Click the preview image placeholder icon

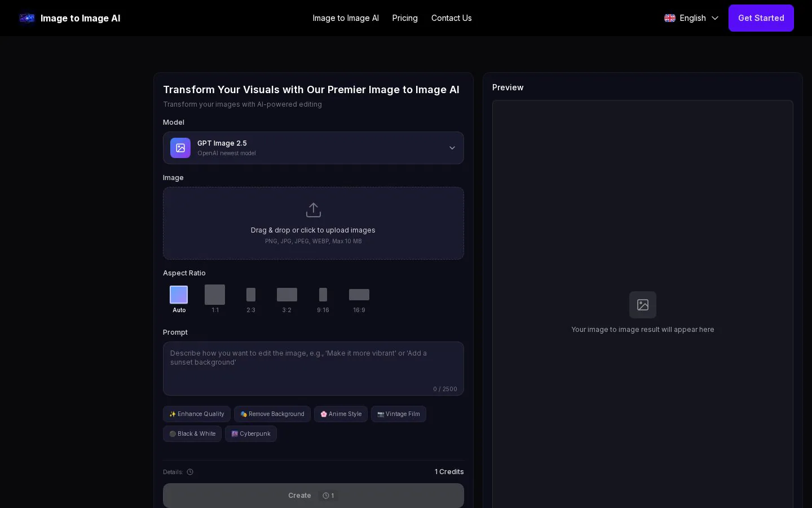point(643,305)
